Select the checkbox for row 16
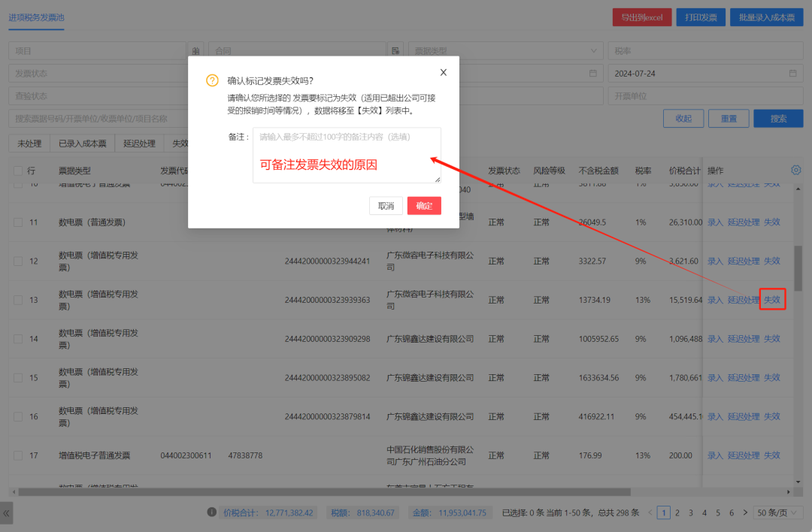 [18, 416]
